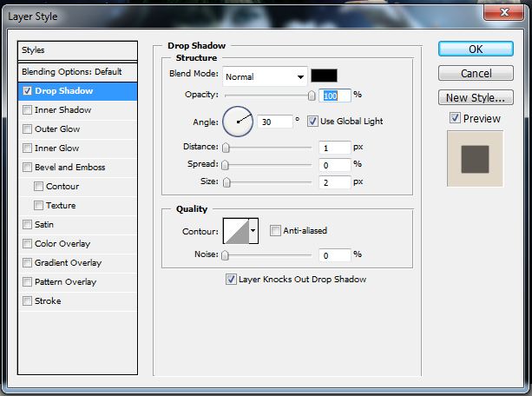The height and width of the screenshot is (396, 532).
Task: Open the black shadow color swatch
Action: tap(324, 76)
